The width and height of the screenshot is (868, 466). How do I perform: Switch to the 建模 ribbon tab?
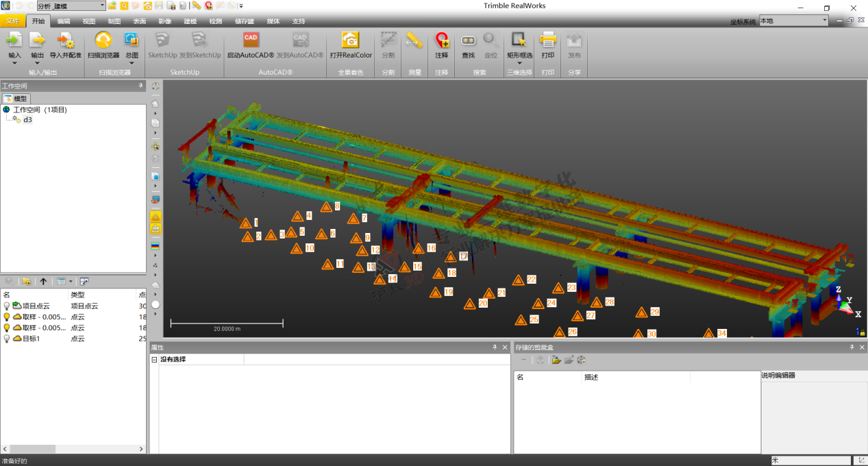coord(190,21)
